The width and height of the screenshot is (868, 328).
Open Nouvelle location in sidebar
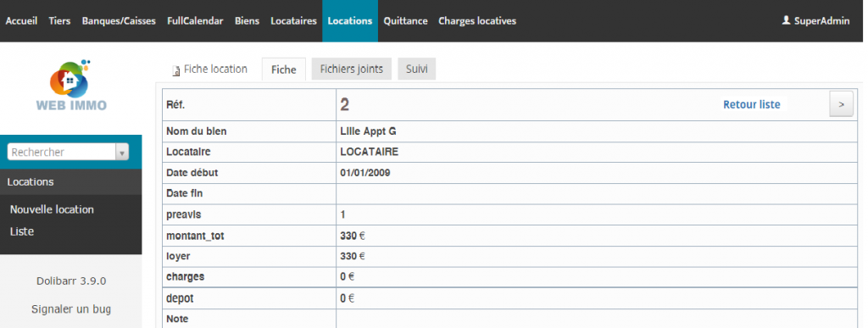click(52, 209)
